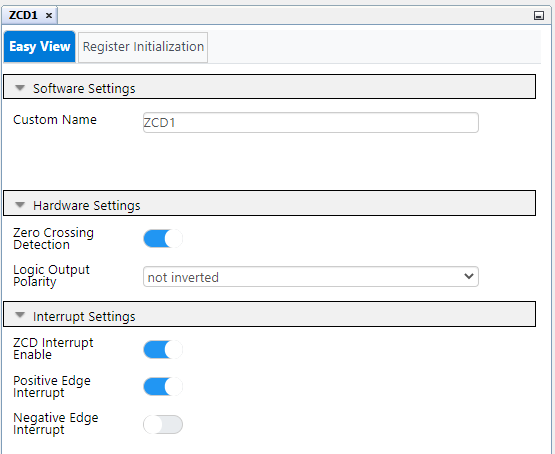Open the Register Initialization tab
The image size is (555, 454).
tap(143, 47)
